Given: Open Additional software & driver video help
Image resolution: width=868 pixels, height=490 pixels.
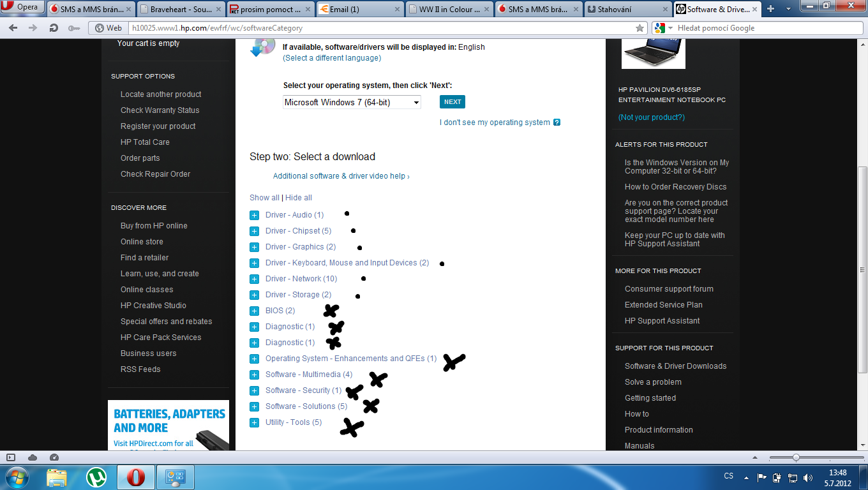Looking at the screenshot, I should pos(341,176).
